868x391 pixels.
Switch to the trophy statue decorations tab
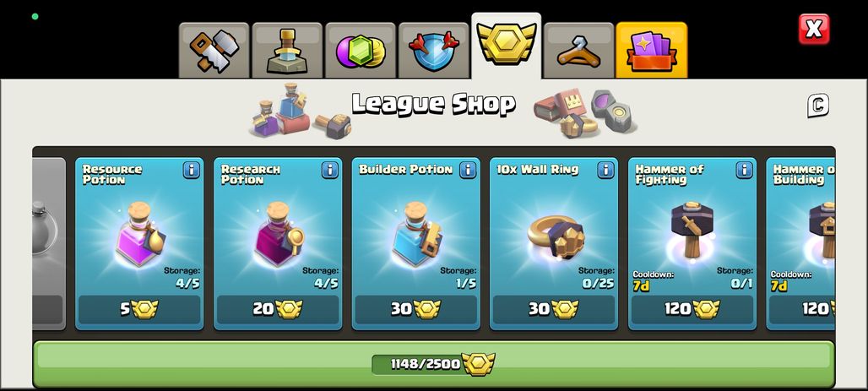[287, 51]
